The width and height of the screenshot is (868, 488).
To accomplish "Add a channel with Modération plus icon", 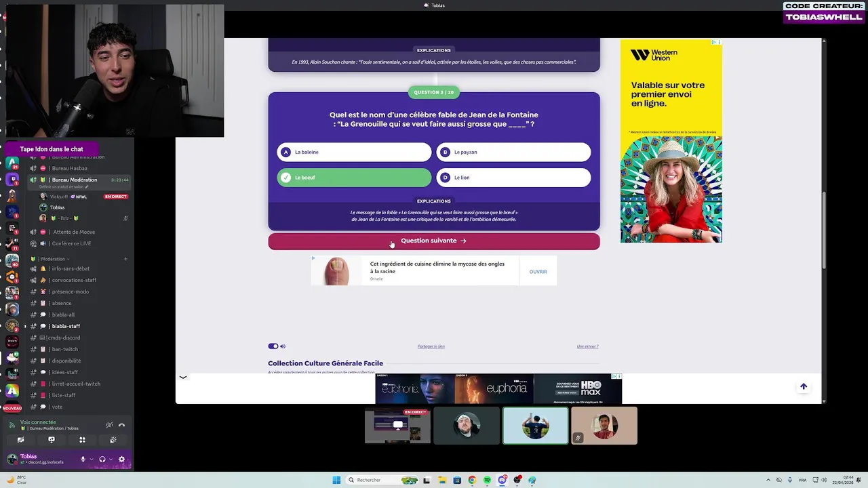I will pos(125,259).
